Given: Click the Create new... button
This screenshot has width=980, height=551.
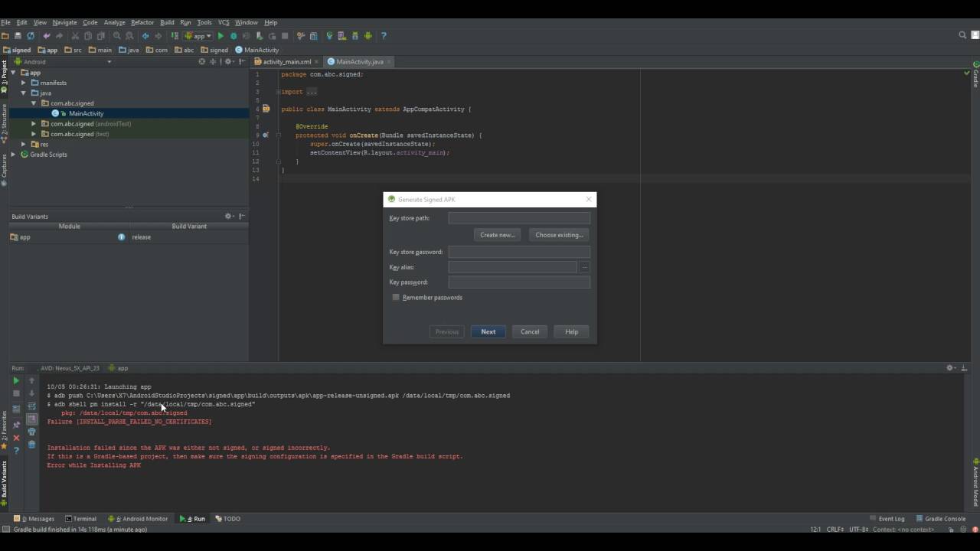Looking at the screenshot, I should click(x=498, y=235).
